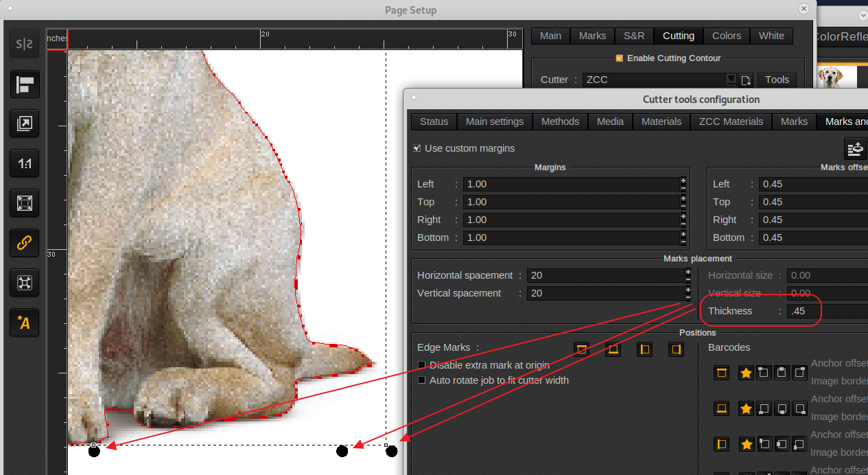Click the 1:1 actual size zoom icon

pos(25,163)
